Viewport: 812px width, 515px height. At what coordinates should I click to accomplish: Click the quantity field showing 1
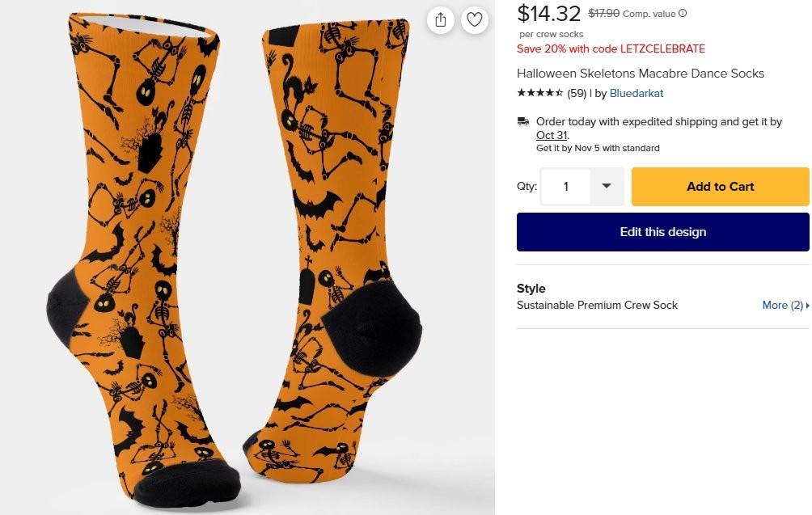coord(565,187)
